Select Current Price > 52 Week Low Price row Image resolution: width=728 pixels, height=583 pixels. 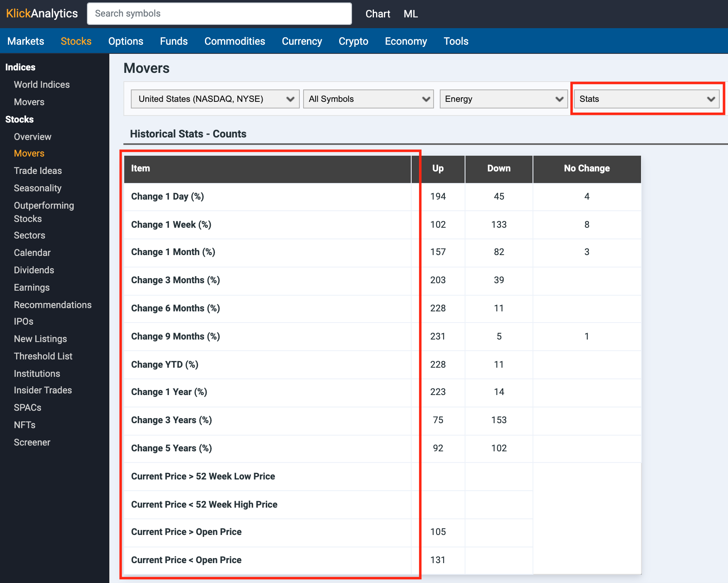[203, 477]
